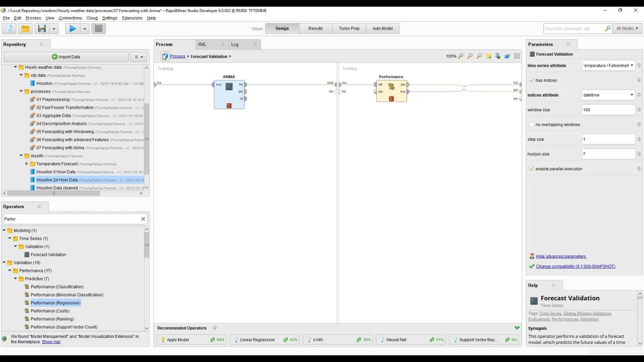
Task: Save the process with the floppy disk icon
Action: pyautogui.click(x=42, y=29)
